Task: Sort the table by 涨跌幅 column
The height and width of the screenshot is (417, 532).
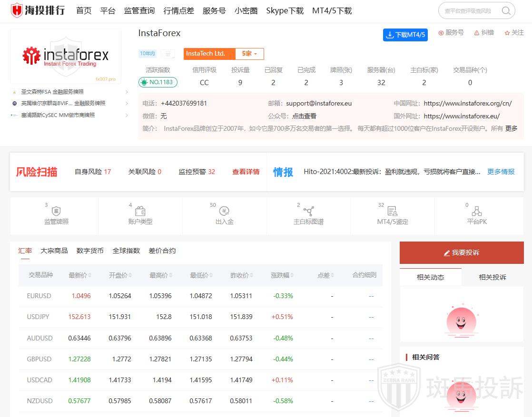Action: 282,275
